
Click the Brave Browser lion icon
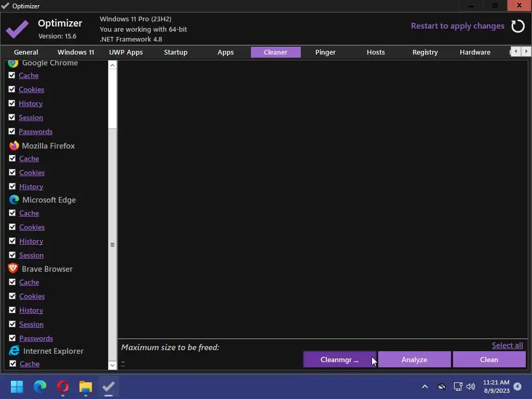coord(13,269)
